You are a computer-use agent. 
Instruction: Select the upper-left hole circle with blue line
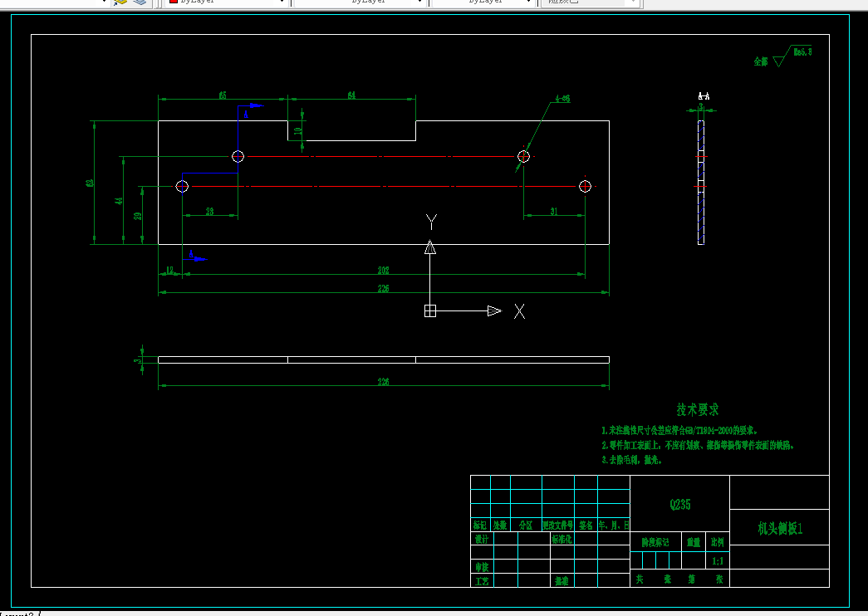(x=238, y=157)
